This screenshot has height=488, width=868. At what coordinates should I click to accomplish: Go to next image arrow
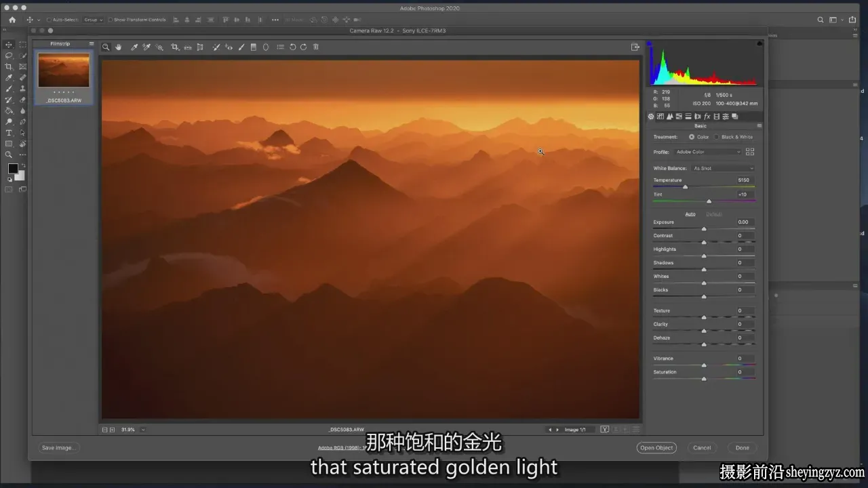click(557, 430)
